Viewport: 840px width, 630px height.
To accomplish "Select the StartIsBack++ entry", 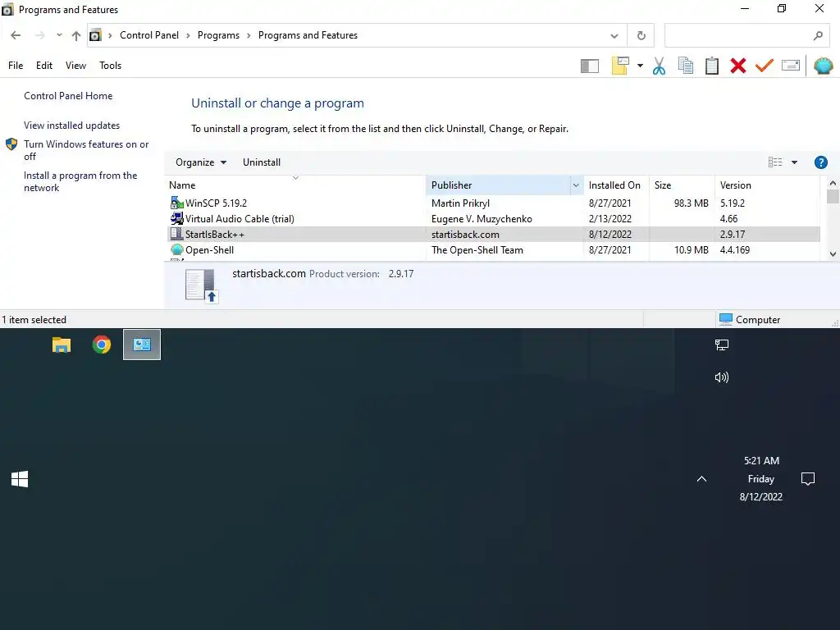I will (493, 234).
